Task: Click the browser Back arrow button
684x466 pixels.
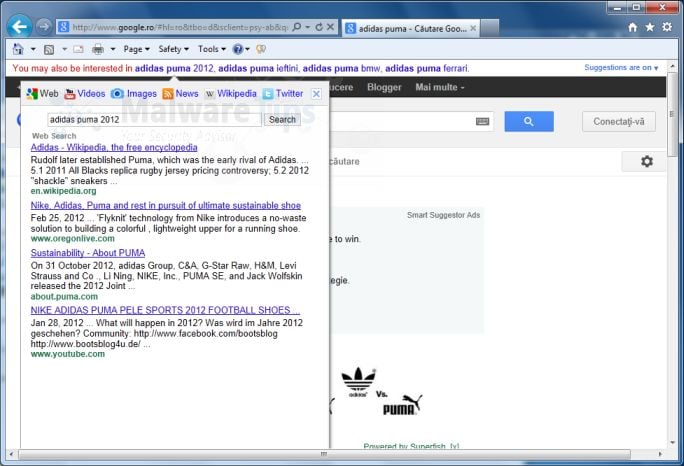Action: [19, 27]
